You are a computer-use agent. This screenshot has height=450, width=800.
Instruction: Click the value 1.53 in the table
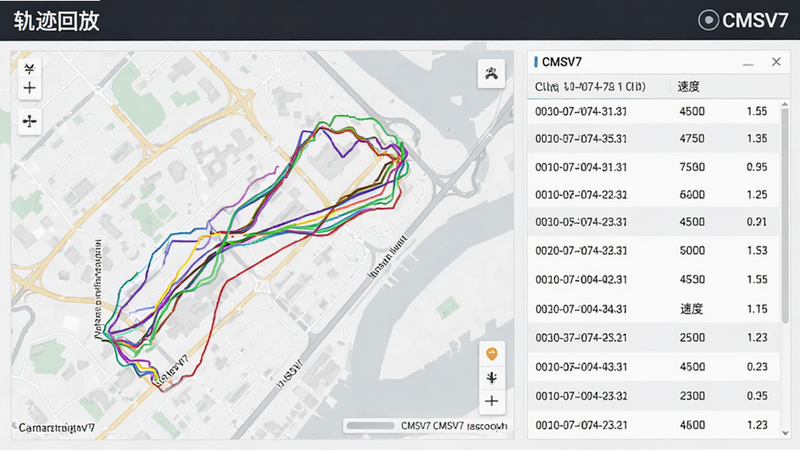(x=757, y=250)
